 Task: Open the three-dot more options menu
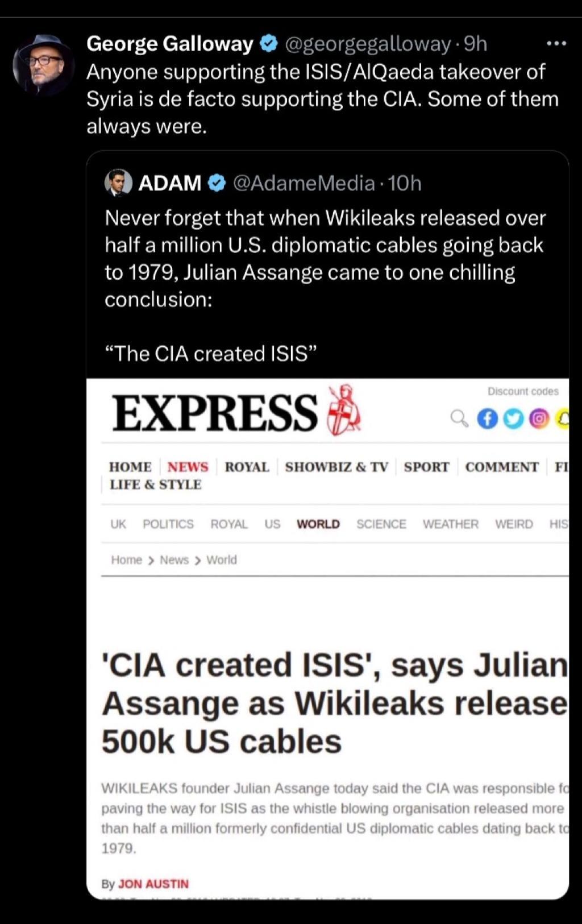tap(556, 43)
